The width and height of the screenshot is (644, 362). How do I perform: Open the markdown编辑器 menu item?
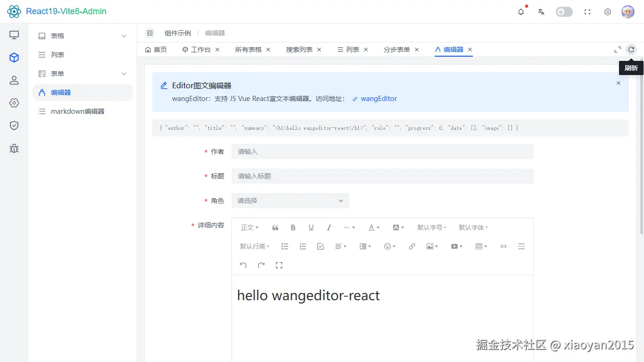tap(83, 111)
